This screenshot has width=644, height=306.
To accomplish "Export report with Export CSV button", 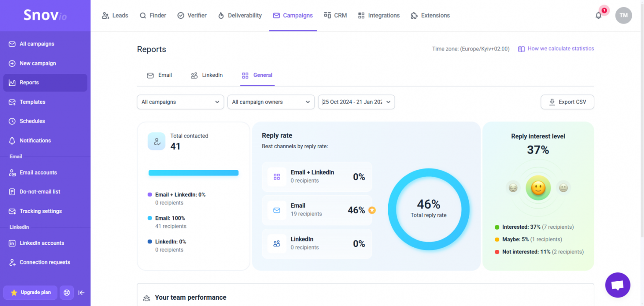I will coord(567,102).
